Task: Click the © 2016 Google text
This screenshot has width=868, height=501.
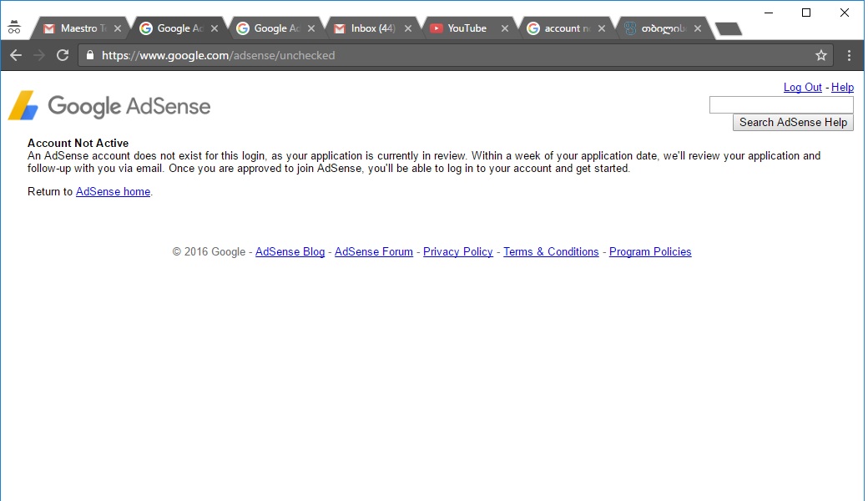Action: [x=209, y=252]
